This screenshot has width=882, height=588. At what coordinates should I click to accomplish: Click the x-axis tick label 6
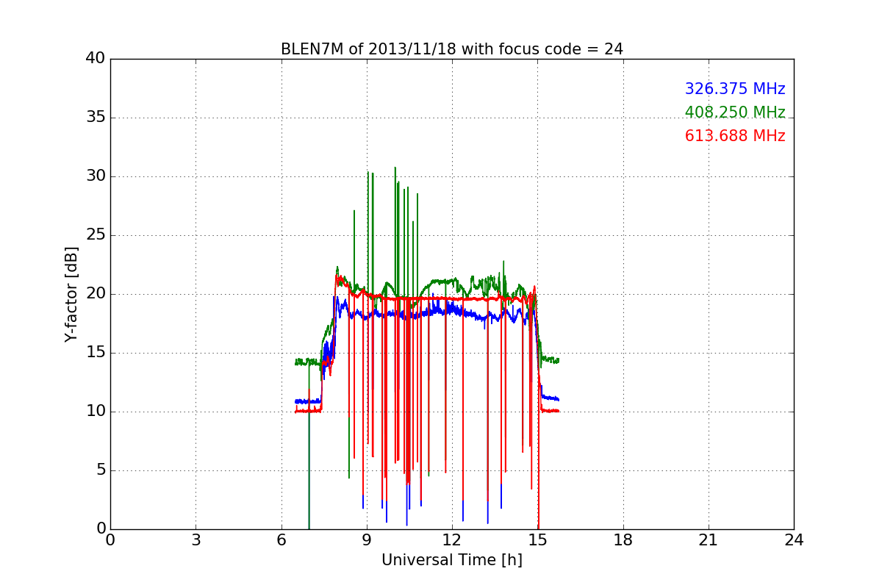(x=281, y=540)
